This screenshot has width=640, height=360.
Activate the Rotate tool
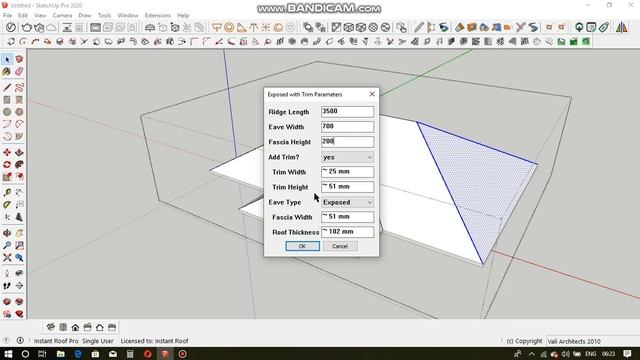coord(7,164)
